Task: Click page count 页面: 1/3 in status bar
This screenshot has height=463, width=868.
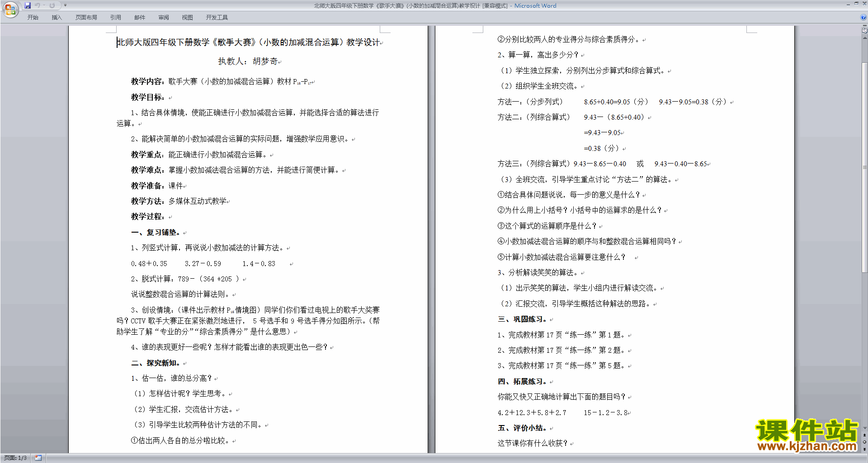Action: point(15,458)
